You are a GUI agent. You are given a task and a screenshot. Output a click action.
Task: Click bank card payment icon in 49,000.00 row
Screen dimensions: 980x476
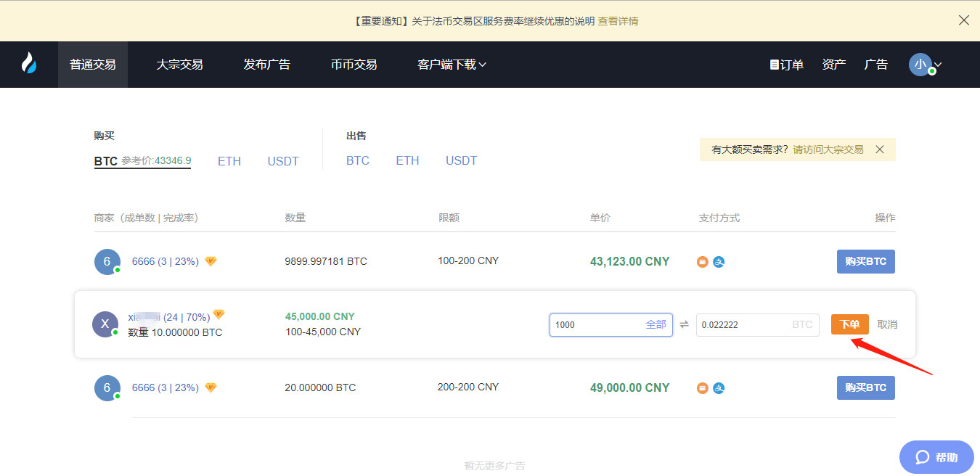[703, 388]
